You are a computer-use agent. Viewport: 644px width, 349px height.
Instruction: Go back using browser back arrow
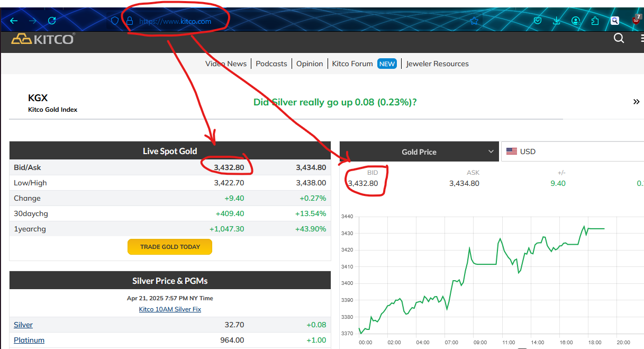pyautogui.click(x=14, y=21)
